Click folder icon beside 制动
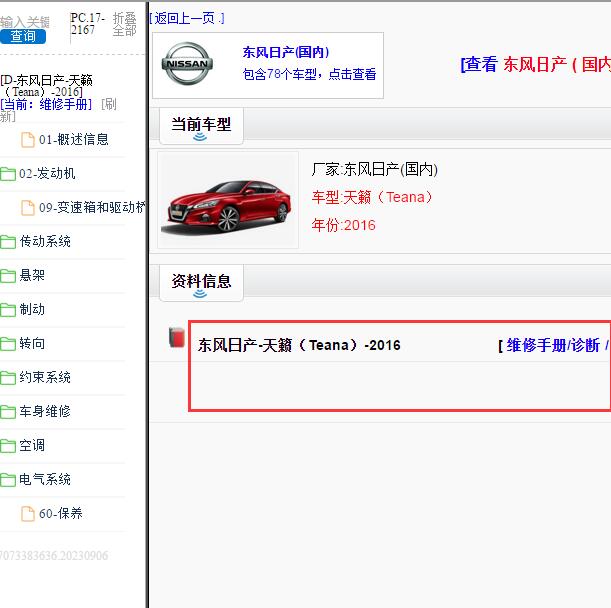The image size is (611, 608). [8, 310]
